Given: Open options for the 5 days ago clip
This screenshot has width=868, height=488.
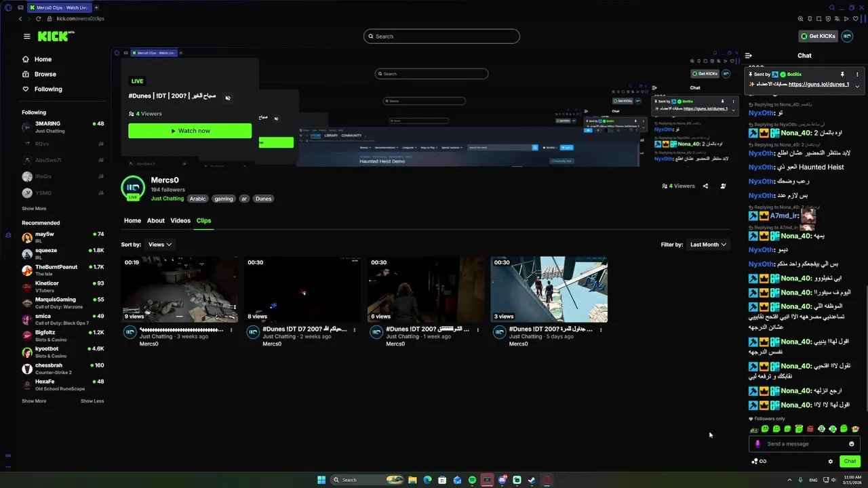Looking at the screenshot, I should click(601, 330).
